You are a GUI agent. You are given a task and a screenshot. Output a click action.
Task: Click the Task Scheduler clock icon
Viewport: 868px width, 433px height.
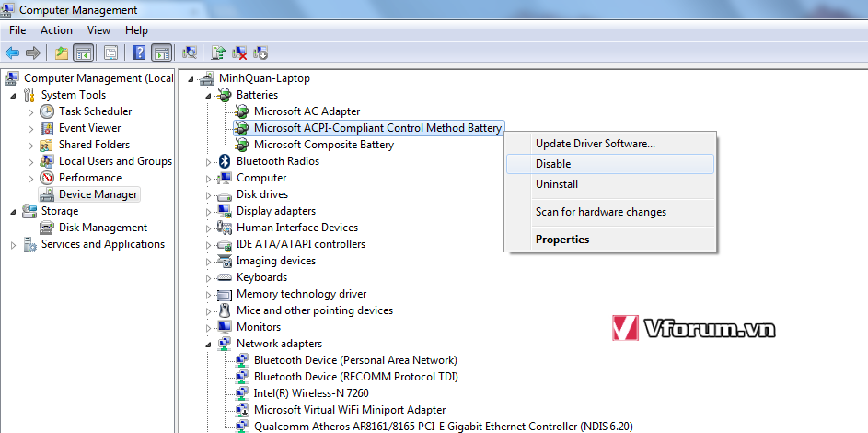click(x=47, y=111)
